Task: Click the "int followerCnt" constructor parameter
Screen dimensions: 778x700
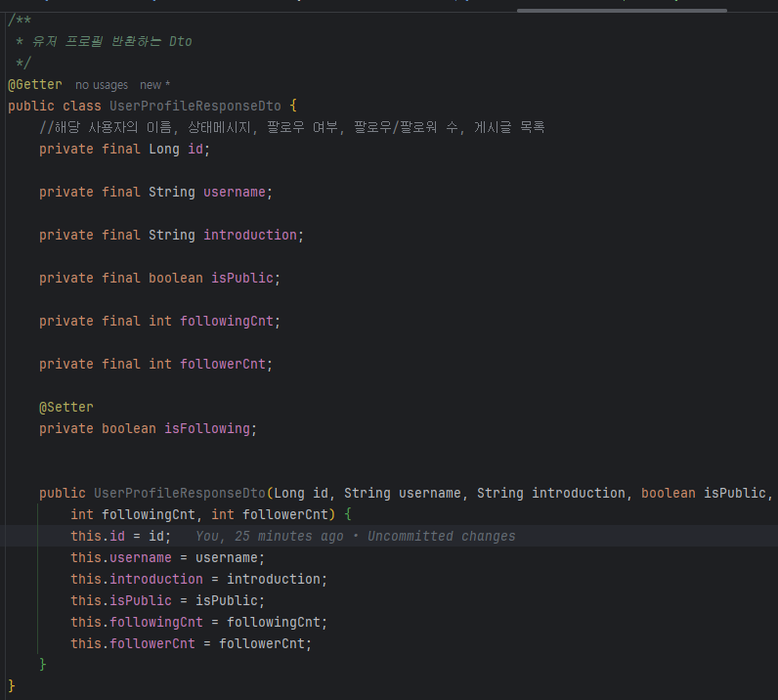Action: tap(270, 514)
